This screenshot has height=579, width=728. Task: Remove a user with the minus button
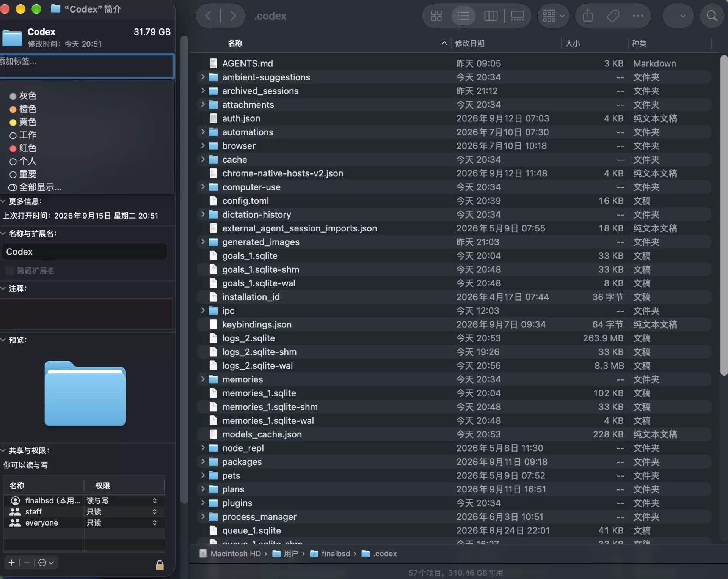click(27, 562)
